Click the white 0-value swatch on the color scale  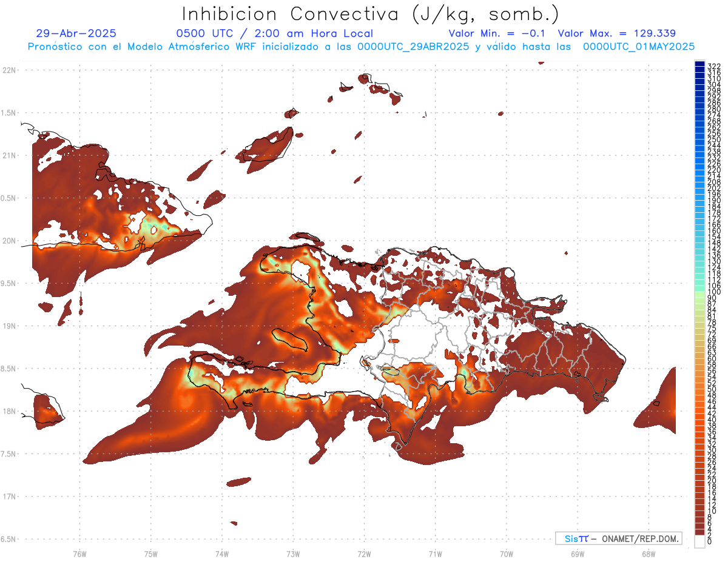699,542
